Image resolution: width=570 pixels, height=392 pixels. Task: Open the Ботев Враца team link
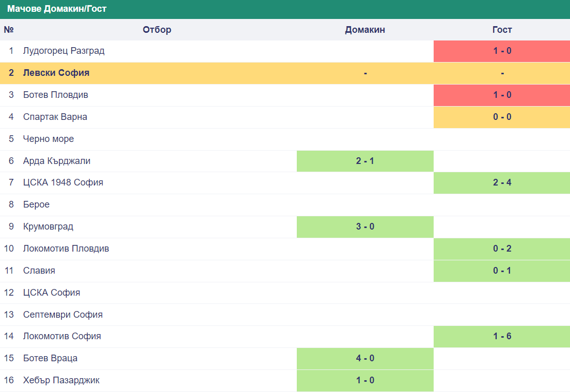(x=50, y=358)
